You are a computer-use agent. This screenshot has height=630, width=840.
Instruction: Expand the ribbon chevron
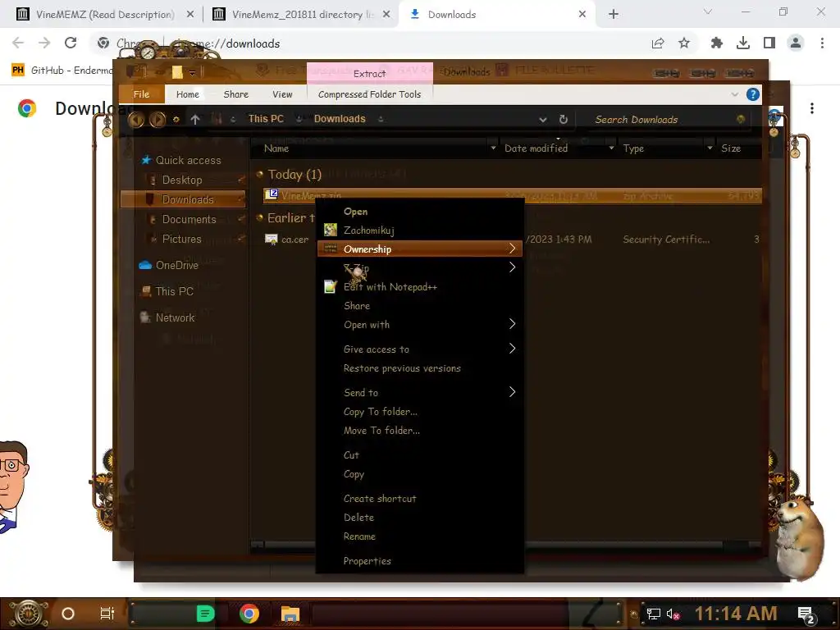(734, 94)
